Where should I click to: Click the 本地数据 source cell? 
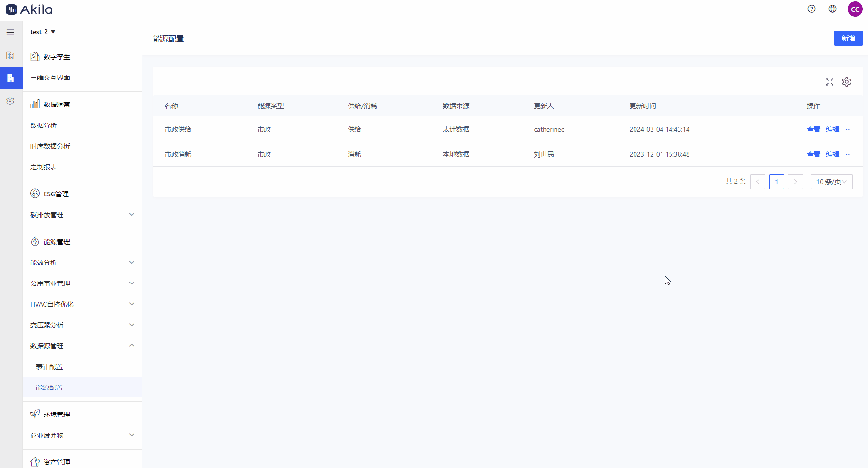point(456,154)
